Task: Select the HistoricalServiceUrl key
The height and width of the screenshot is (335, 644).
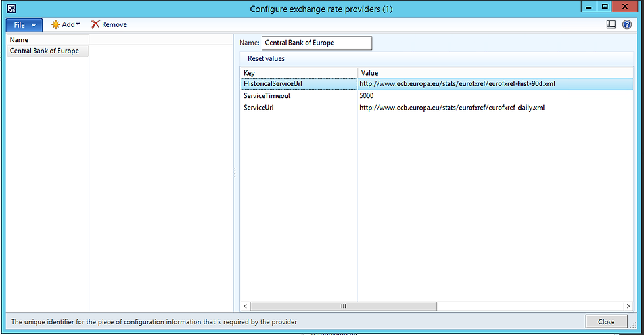Action: pos(298,84)
